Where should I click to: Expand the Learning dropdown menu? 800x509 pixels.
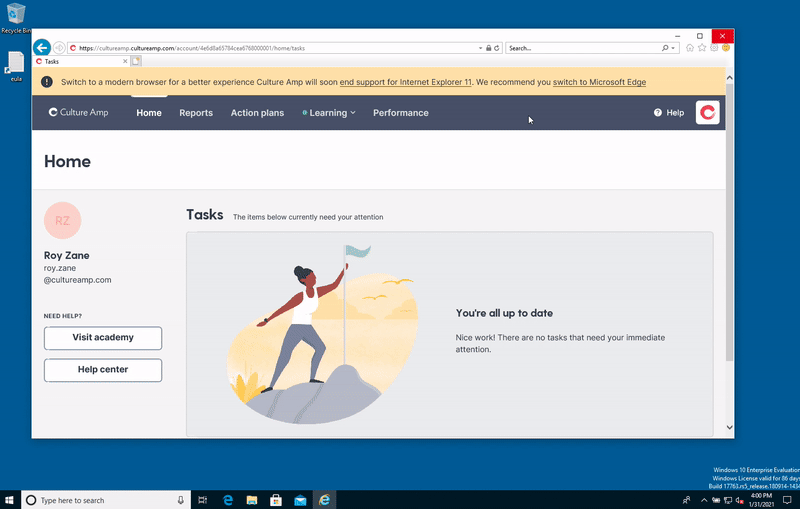click(329, 113)
